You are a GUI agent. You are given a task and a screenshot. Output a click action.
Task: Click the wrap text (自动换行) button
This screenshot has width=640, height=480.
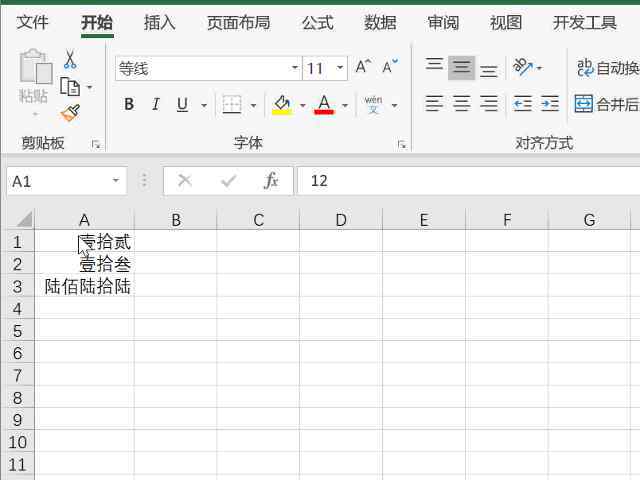coord(607,68)
